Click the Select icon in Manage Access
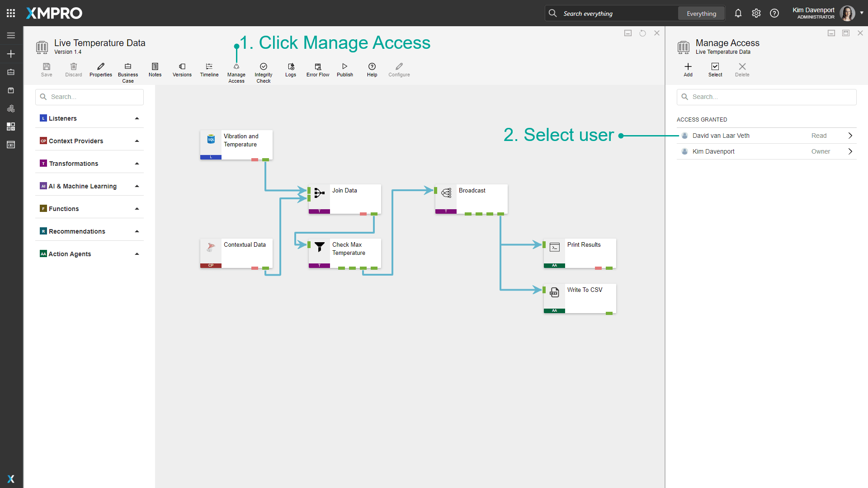The image size is (868, 488). click(x=715, y=70)
